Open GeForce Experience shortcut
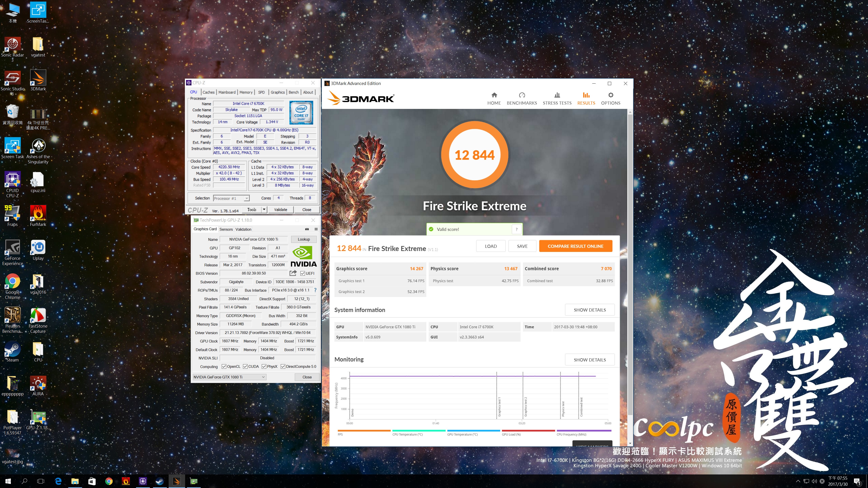The image size is (868, 488). (x=12, y=253)
